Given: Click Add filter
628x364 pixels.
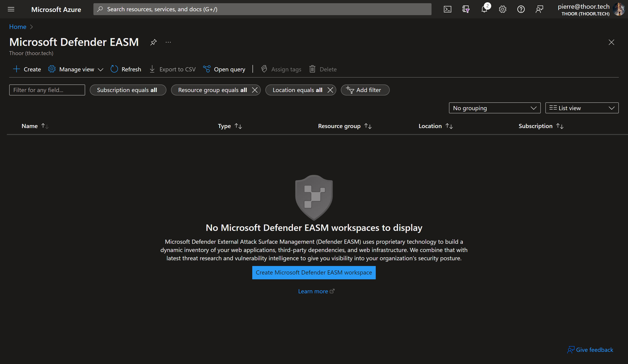Looking at the screenshot, I should (x=365, y=90).
